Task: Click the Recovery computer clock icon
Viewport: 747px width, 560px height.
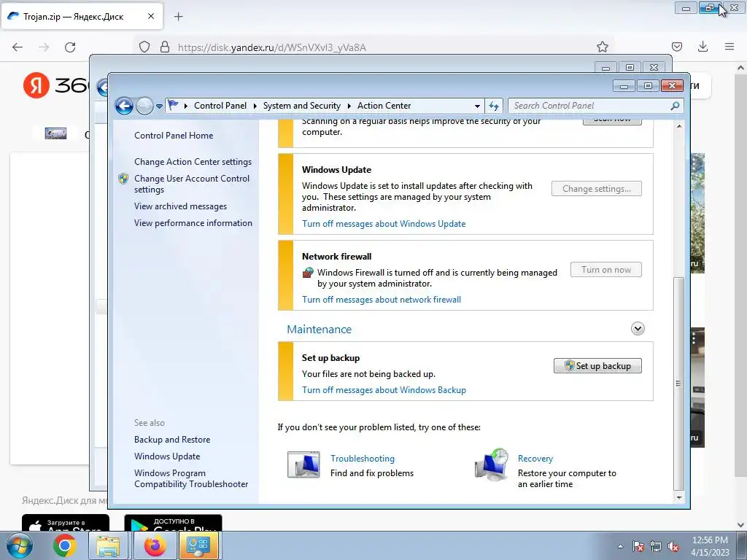Action: click(492, 464)
